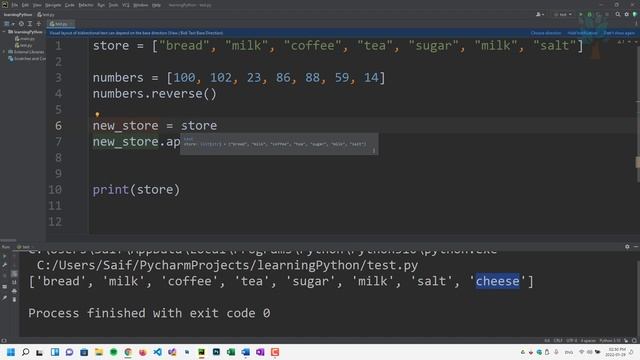The height and width of the screenshot is (360, 640).
Task: Open Chrome from taskbar
Action: pyautogui.click(x=128, y=352)
